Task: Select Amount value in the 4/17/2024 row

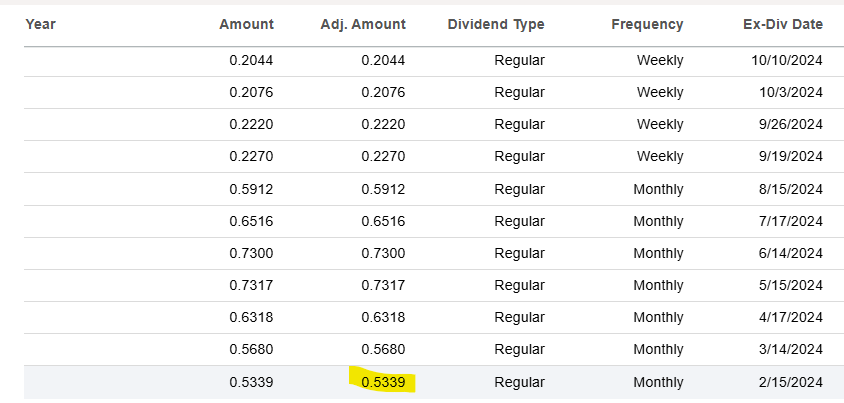Action: [251, 317]
